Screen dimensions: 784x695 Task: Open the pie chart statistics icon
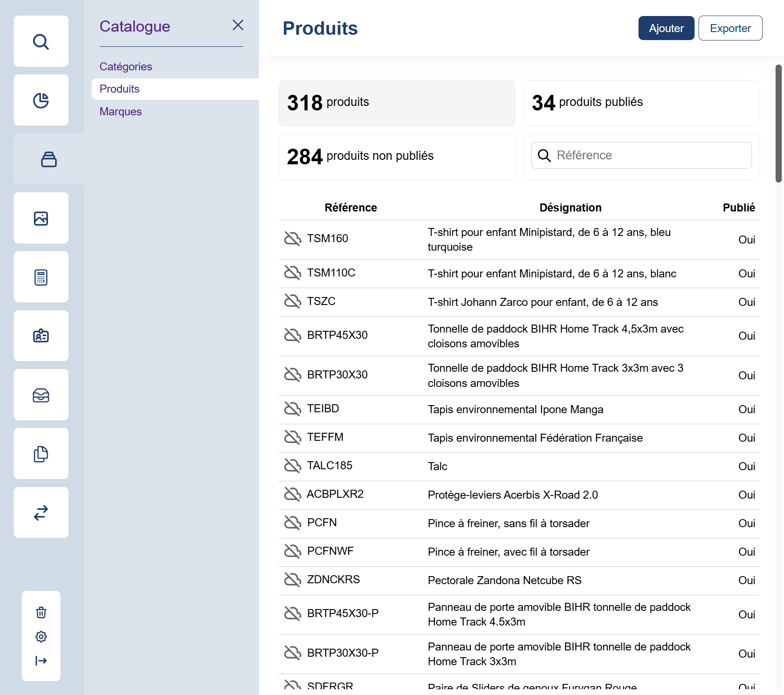[x=41, y=100]
